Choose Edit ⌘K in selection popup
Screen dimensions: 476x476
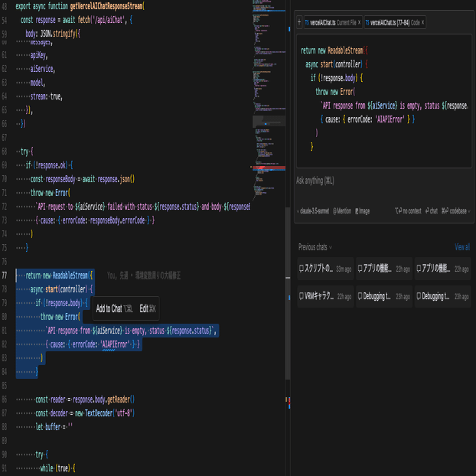(148, 308)
